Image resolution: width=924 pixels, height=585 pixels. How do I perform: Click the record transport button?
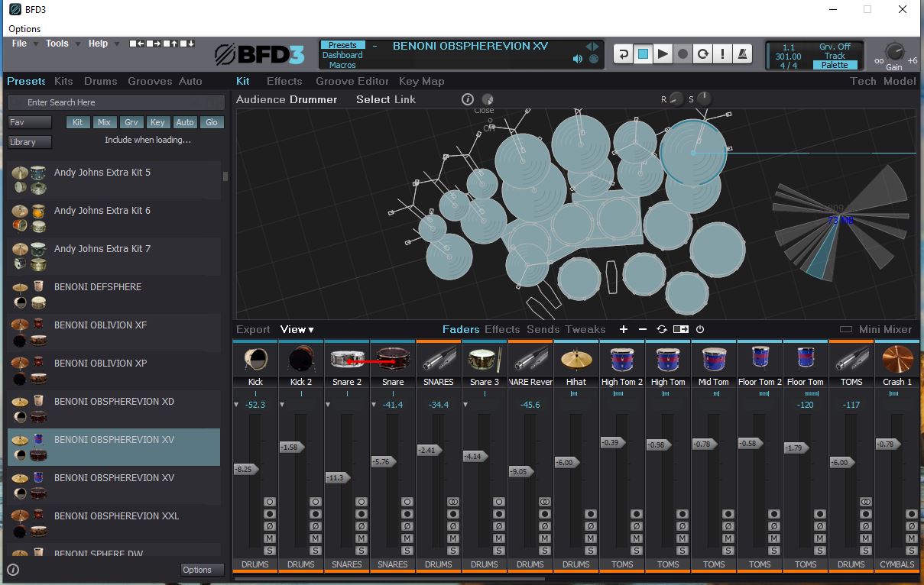(x=682, y=54)
